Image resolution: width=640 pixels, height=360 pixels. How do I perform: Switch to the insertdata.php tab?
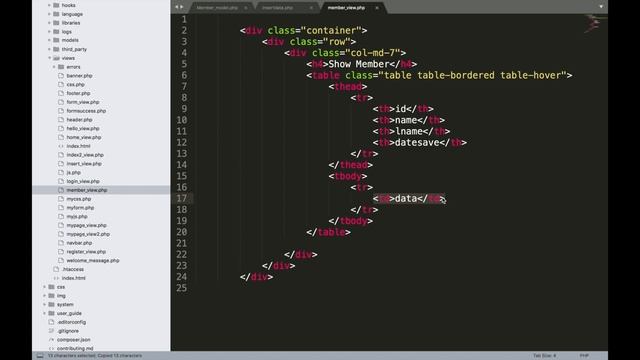[x=278, y=8]
